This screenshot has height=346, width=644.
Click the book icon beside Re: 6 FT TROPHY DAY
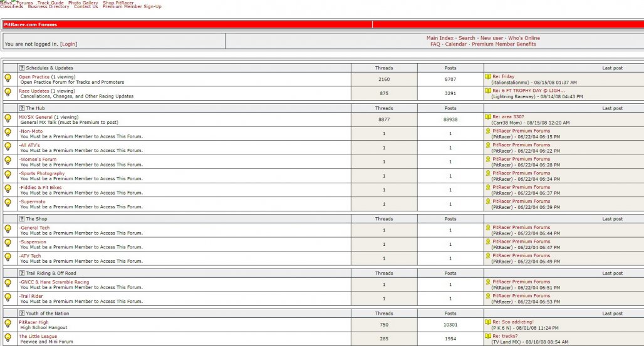click(x=488, y=90)
